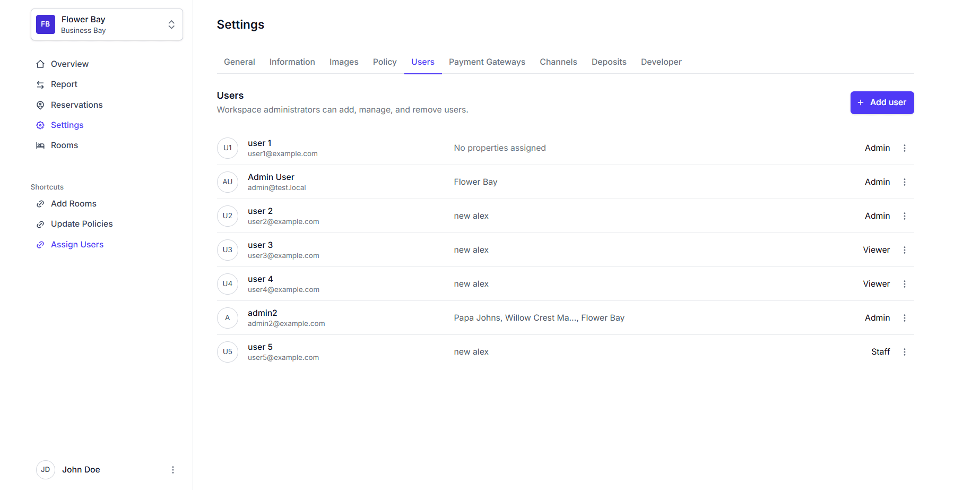Screen dimensions: 980x490
Task: Switch to the Payment Gateways tab
Action: pos(487,62)
